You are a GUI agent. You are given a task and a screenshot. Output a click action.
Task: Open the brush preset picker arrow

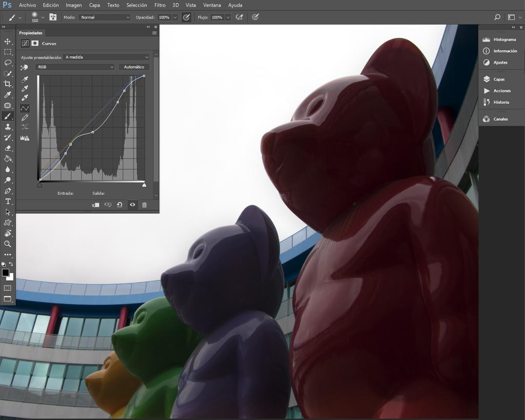43,17
